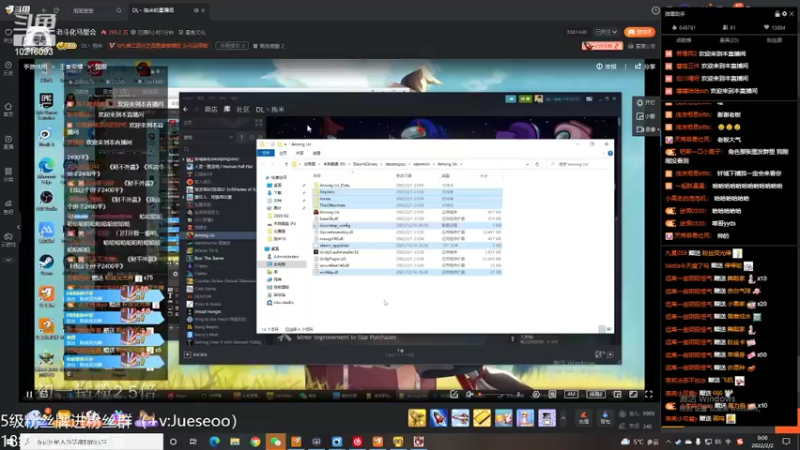Open Steam 库 library menu

coord(227,110)
